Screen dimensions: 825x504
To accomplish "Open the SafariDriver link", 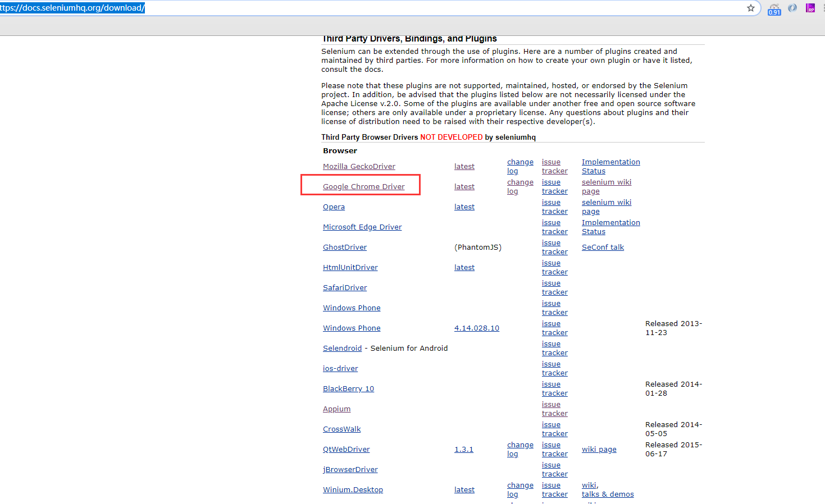I will [x=345, y=287].
